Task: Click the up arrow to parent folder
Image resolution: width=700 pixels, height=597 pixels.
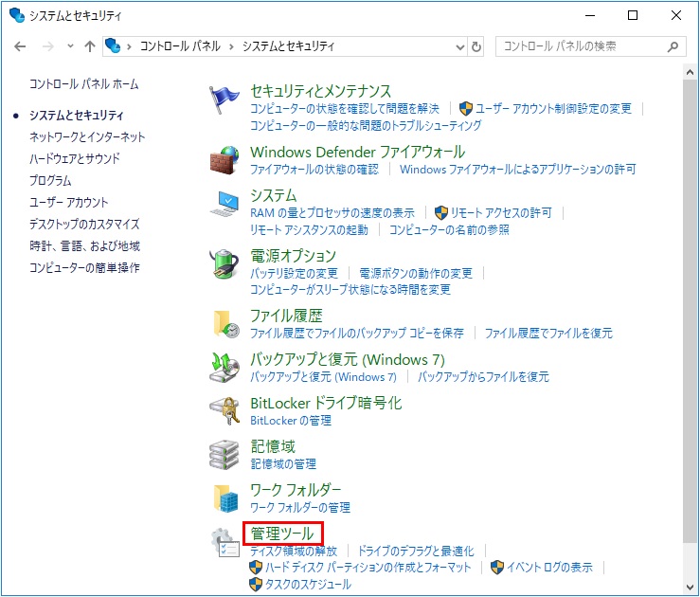Action: 90,46
